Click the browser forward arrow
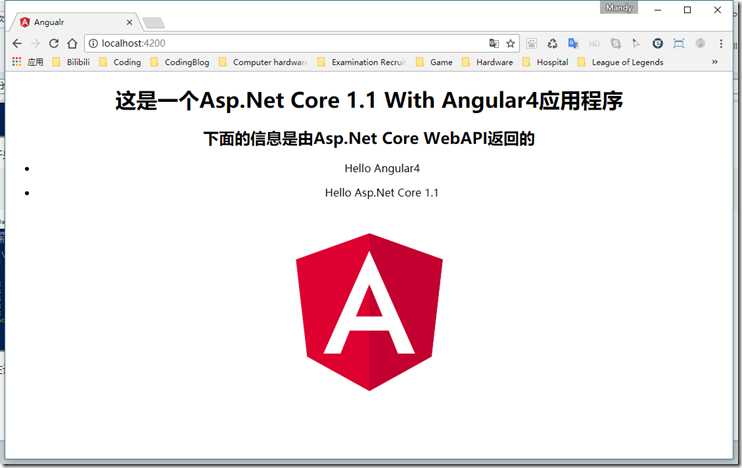This screenshot has height=468, width=742. coord(35,44)
